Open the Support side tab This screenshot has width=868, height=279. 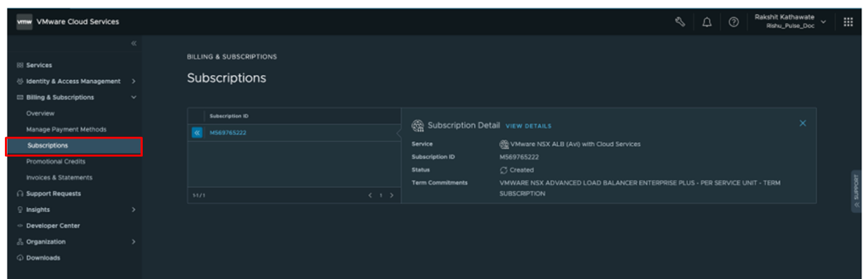click(856, 191)
